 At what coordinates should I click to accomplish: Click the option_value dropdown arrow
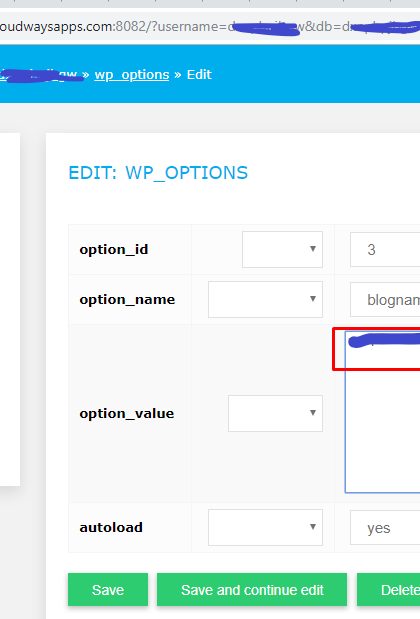click(x=313, y=413)
